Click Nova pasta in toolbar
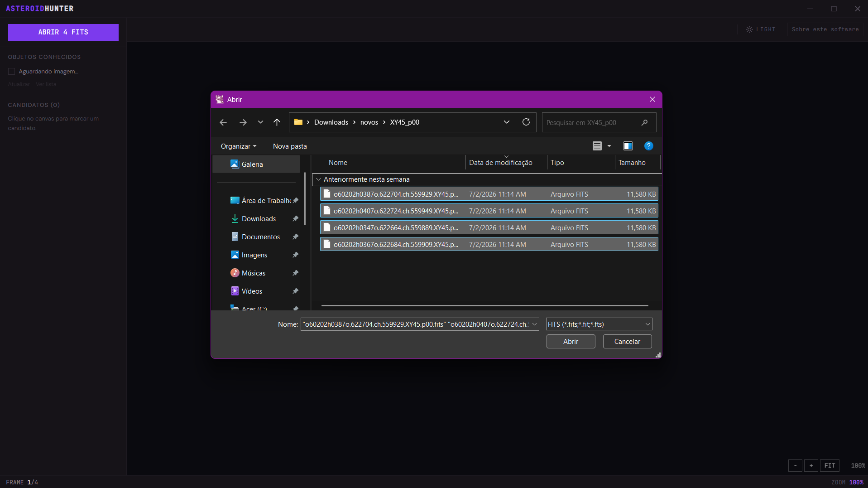This screenshot has width=868, height=488. click(290, 146)
